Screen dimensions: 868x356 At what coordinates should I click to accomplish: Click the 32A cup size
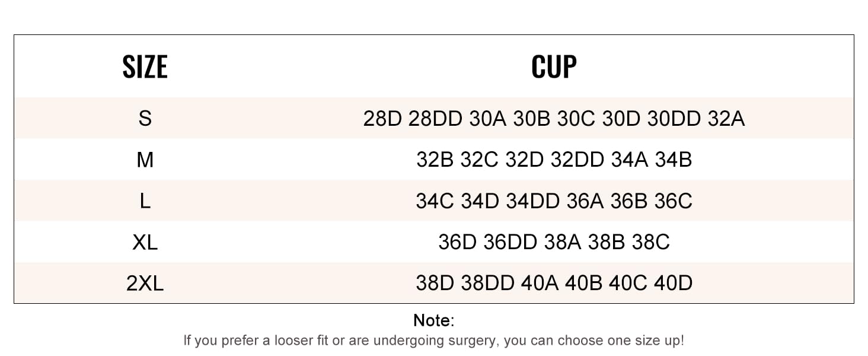[726, 119]
